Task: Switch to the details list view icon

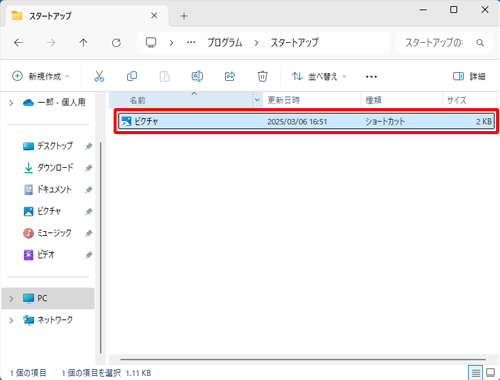Action: (476, 373)
